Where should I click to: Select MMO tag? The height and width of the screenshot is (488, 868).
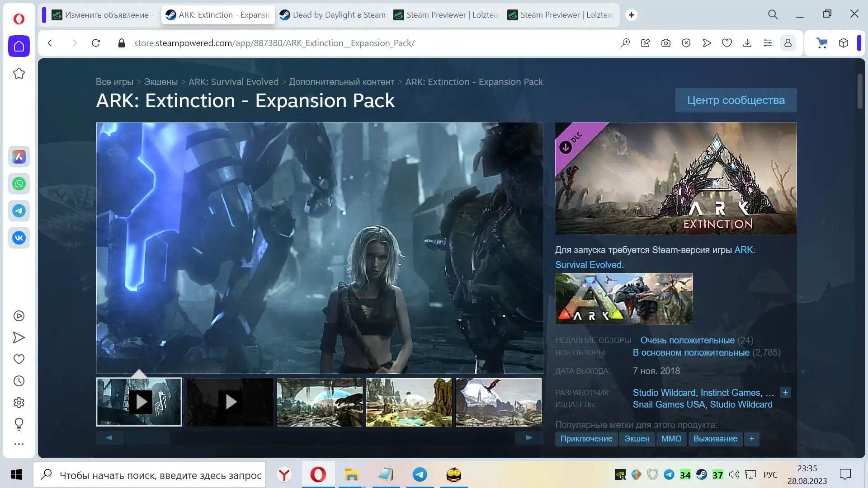671,439
